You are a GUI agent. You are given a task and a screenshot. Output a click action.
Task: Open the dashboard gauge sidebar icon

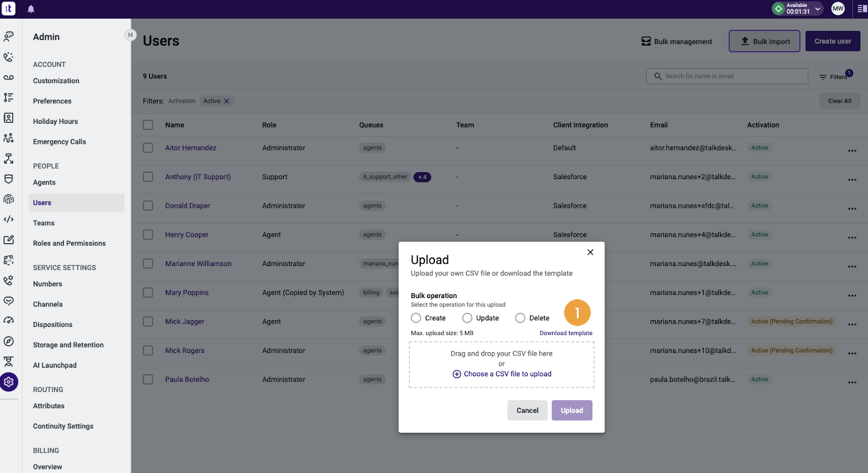tap(9, 321)
